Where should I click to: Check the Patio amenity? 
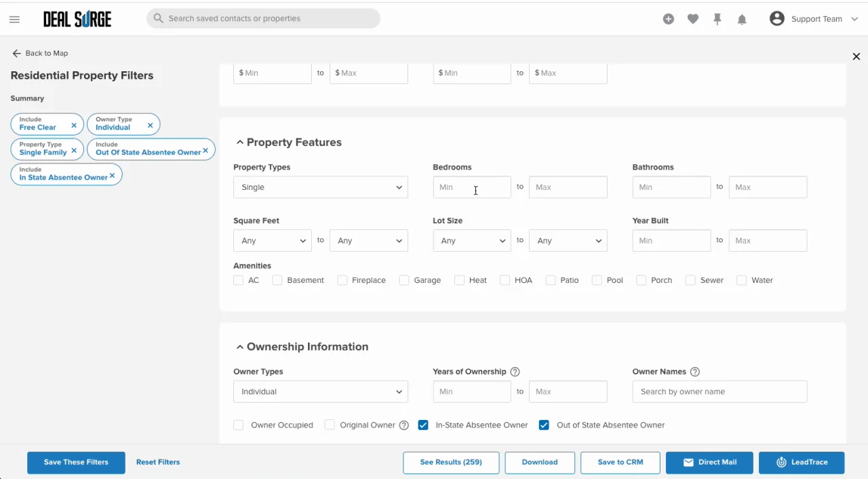[x=551, y=280]
